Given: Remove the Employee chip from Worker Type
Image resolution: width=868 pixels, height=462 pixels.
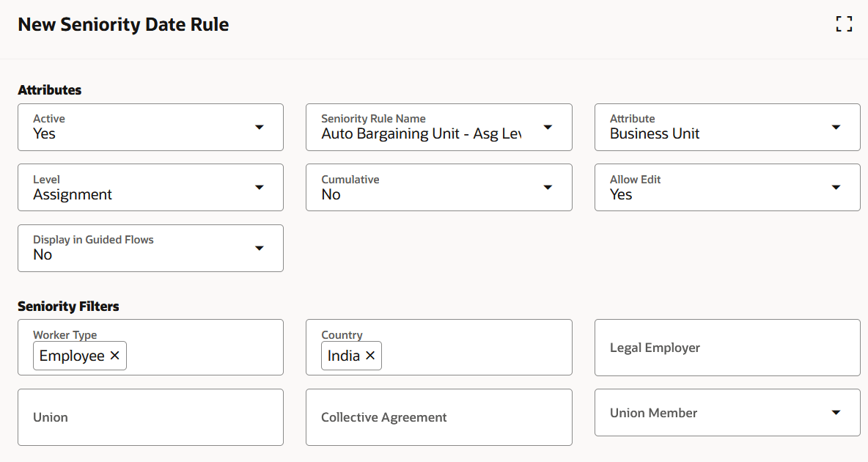Looking at the screenshot, I should pos(115,356).
